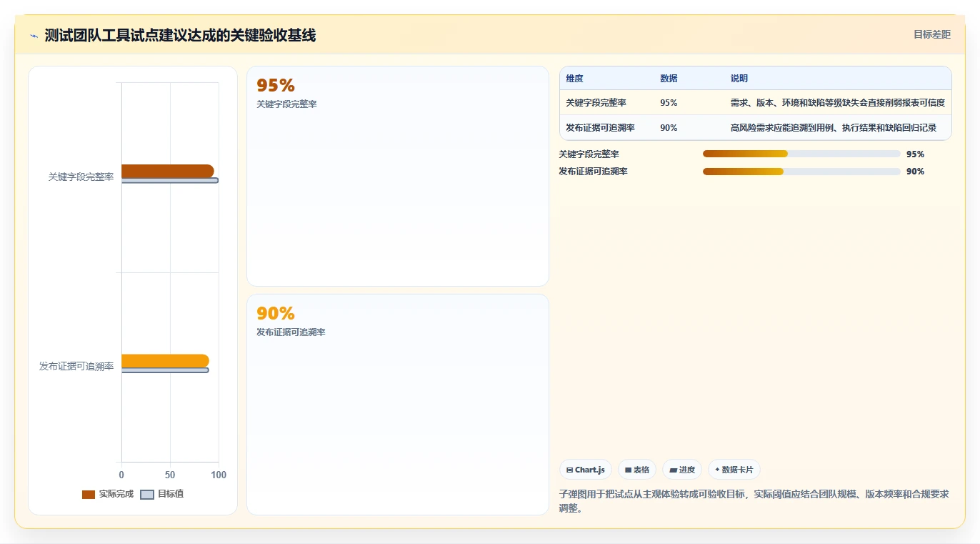Click the 数据卡片 tag chip
The image size is (980, 544).
(x=734, y=470)
